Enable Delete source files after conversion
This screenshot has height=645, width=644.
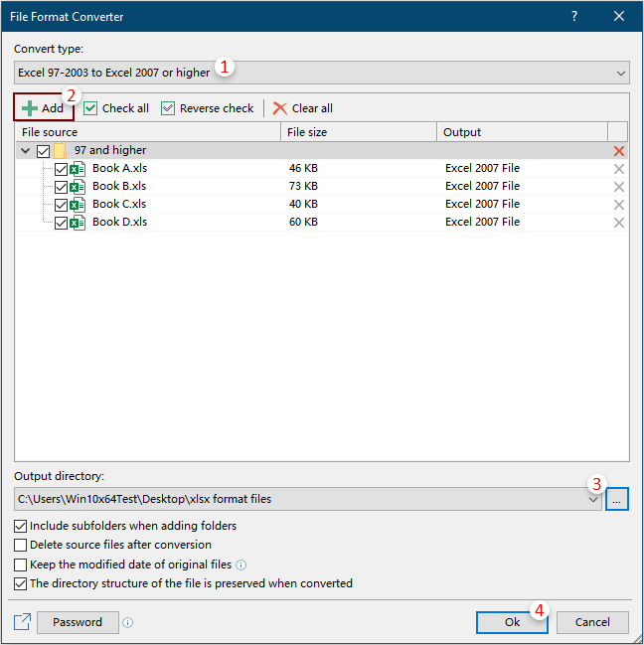click(20, 545)
